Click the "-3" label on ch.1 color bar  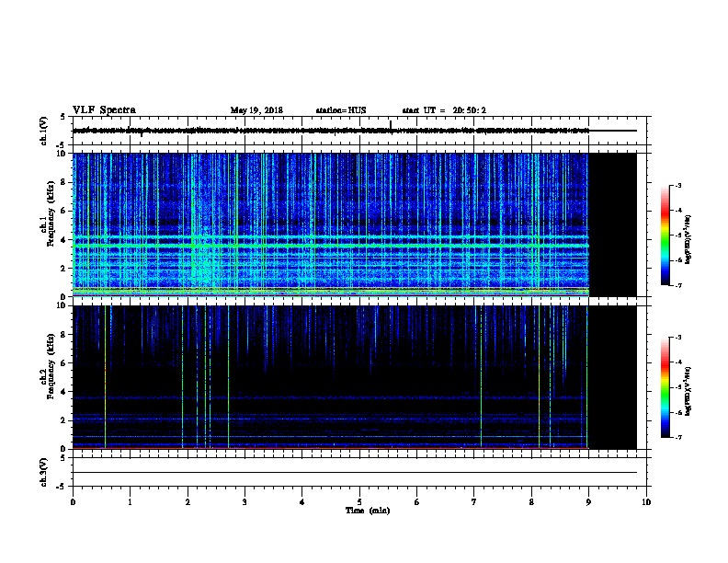coord(677,185)
